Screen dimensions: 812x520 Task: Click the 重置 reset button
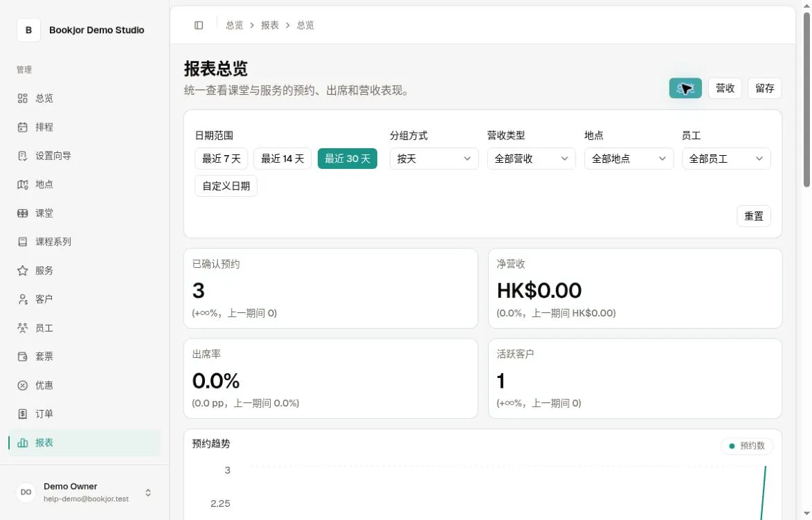(x=753, y=216)
